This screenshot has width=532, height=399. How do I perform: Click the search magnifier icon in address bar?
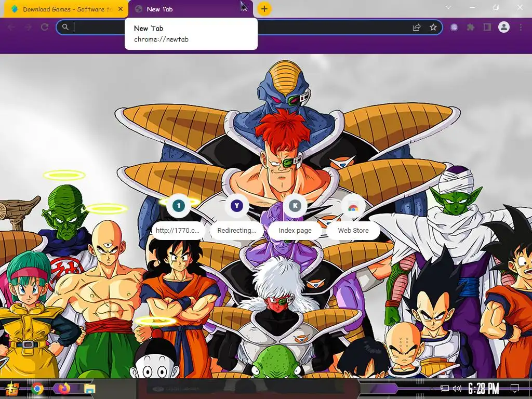point(65,27)
